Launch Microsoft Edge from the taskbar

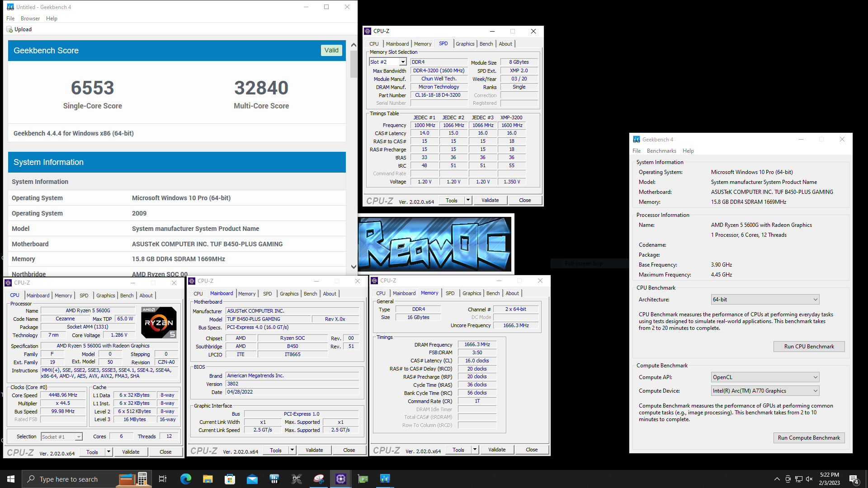pyautogui.click(x=186, y=479)
